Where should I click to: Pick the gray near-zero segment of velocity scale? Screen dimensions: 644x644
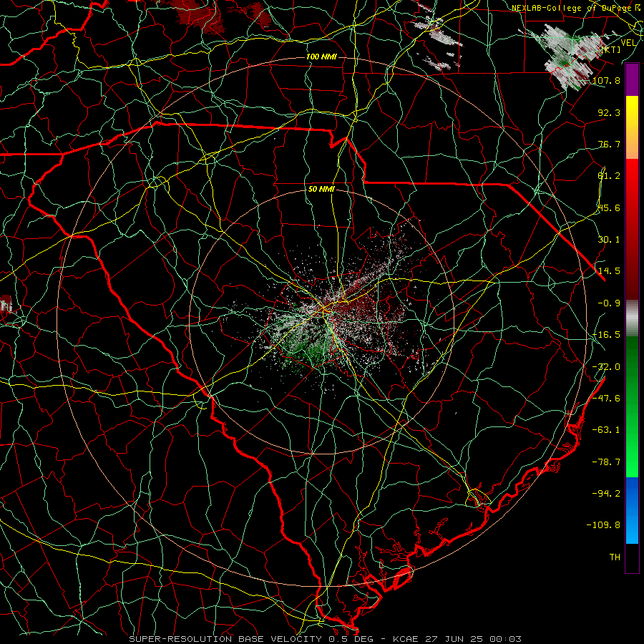point(632,318)
